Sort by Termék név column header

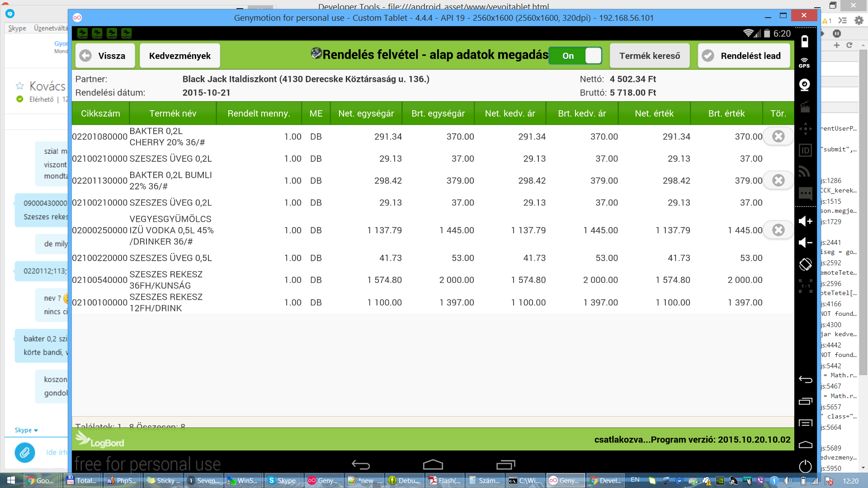[x=173, y=113]
